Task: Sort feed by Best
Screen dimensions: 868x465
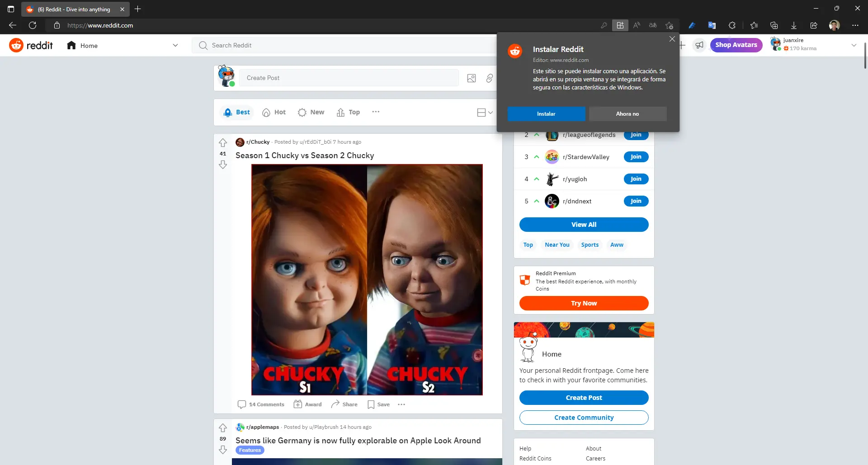Action: [x=237, y=112]
